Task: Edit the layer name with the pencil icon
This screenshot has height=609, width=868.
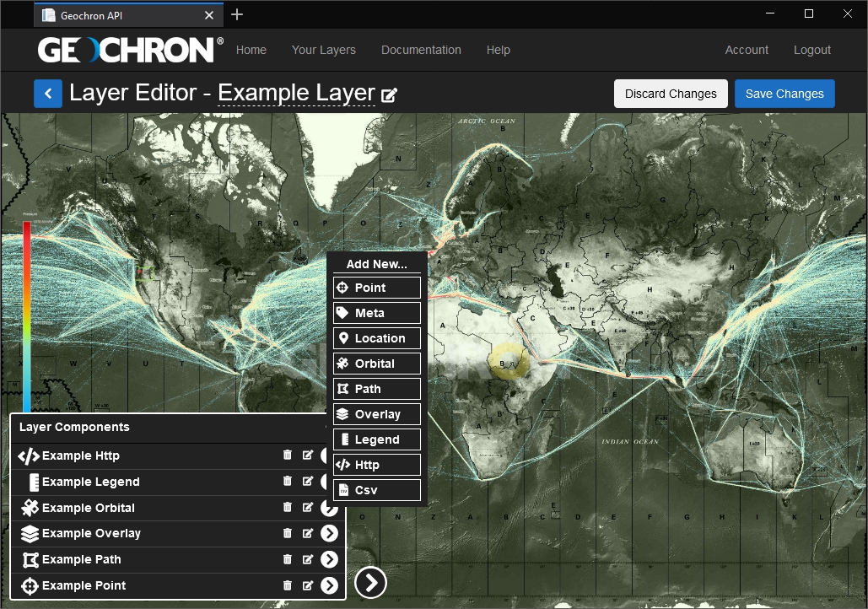Action: (389, 95)
